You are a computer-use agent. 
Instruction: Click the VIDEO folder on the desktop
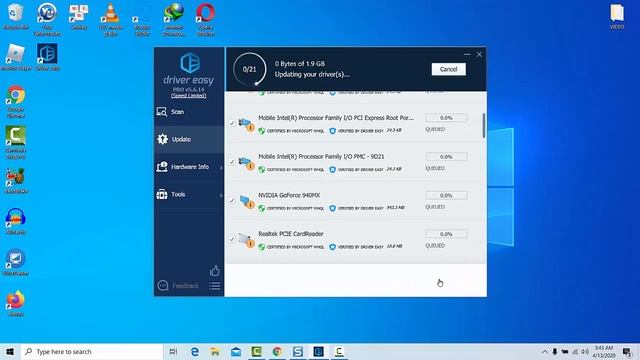click(x=617, y=17)
